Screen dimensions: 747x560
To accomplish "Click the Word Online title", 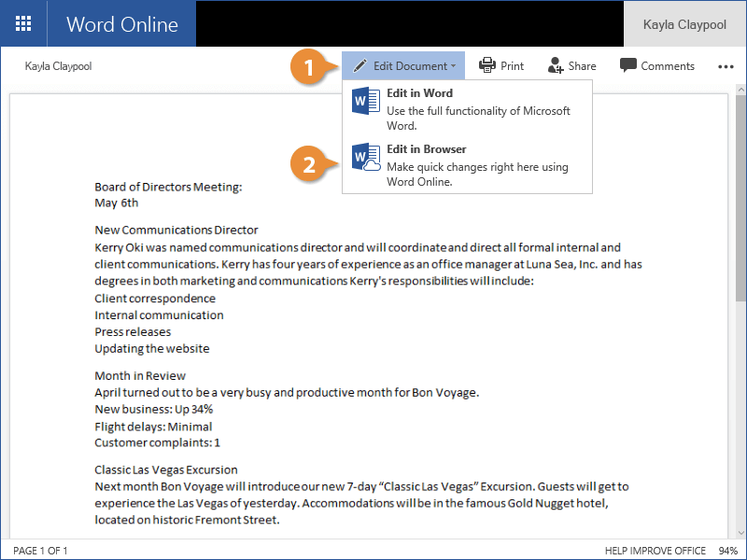I will 121,24.
